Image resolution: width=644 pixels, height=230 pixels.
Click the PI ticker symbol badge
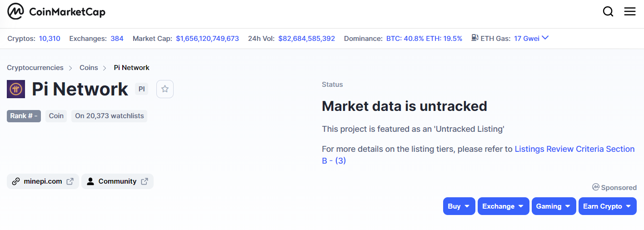click(x=142, y=89)
